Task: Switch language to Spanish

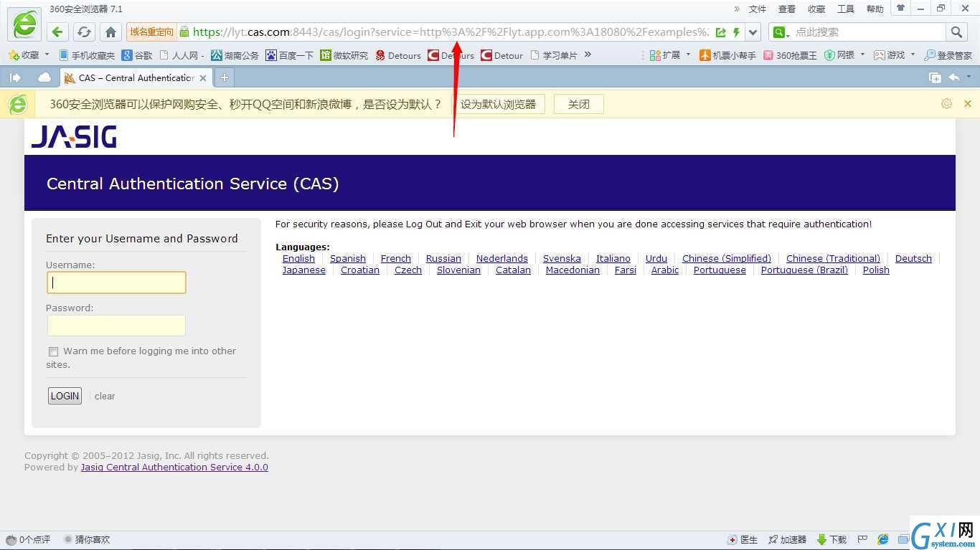Action: [x=348, y=258]
